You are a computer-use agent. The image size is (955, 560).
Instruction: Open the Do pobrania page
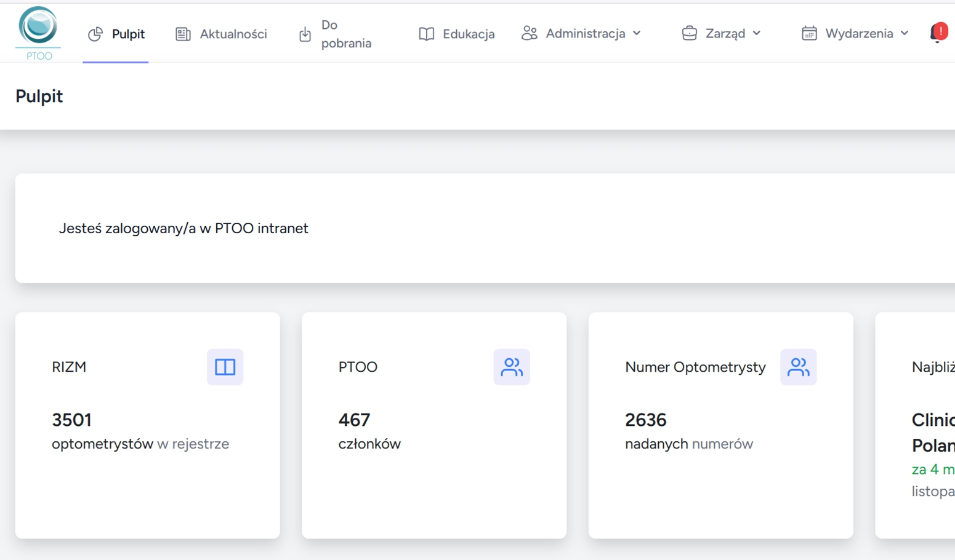coord(346,34)
